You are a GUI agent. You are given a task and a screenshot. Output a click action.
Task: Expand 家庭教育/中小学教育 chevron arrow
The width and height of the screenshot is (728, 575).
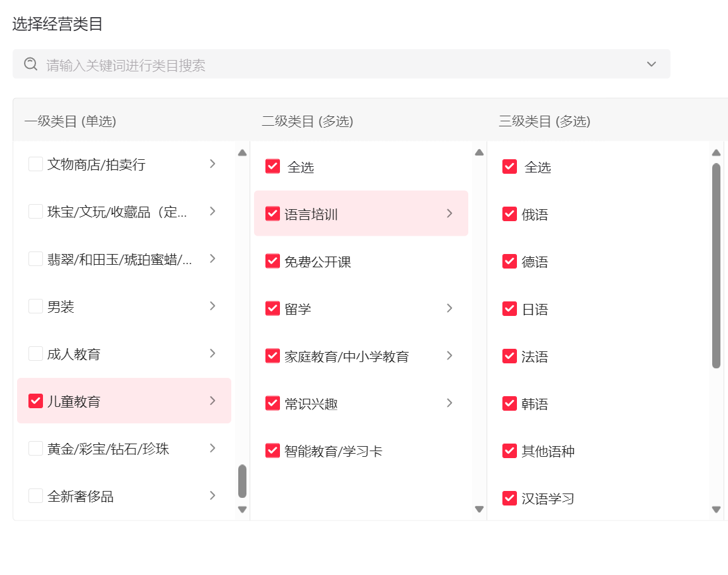click(x=449, y=356)
